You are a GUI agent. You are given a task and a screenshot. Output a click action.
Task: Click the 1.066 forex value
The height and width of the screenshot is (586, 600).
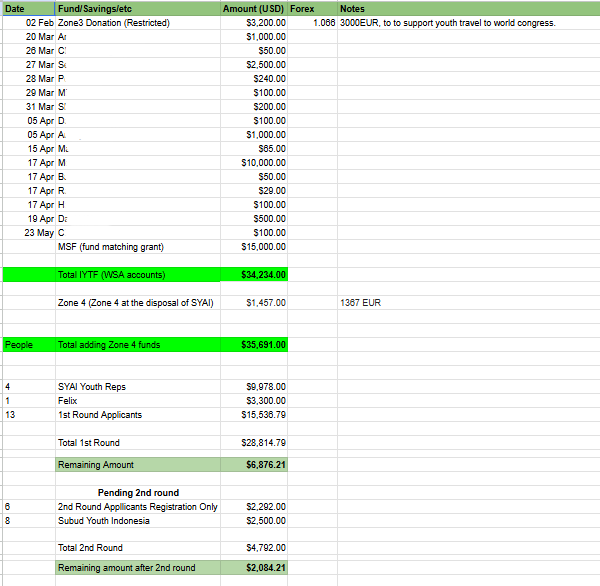coord(312,23)
